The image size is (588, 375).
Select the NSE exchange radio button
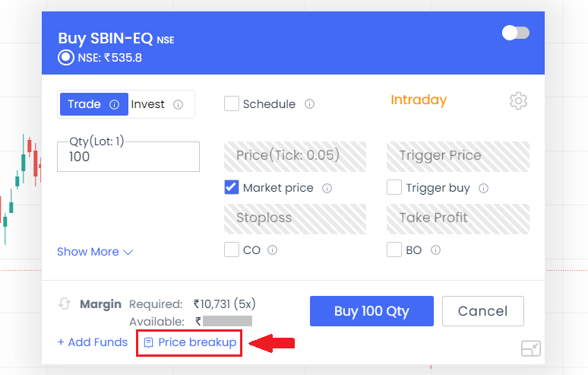[66, 58]
